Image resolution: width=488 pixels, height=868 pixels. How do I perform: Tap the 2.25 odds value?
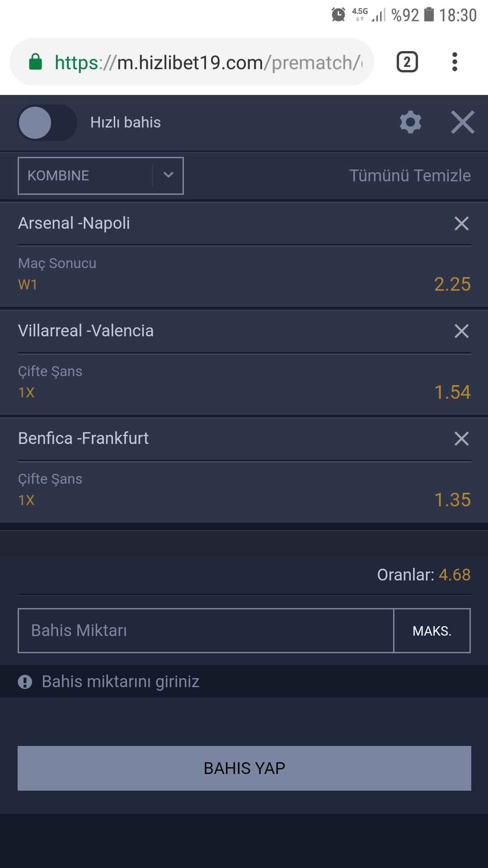pyautogui.click(x=452, y=284)
